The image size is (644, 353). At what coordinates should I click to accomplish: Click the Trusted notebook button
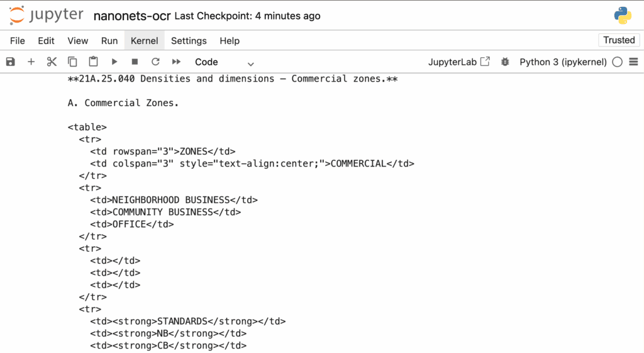coord(619,40)
